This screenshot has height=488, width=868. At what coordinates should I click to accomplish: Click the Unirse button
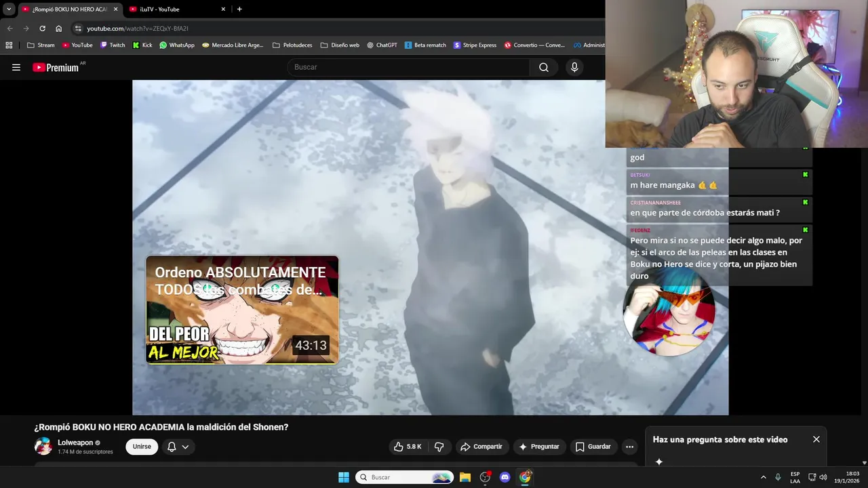tap(142, 447)
